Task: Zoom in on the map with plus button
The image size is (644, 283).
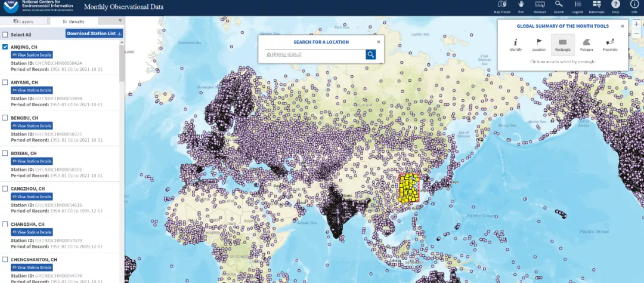Action: (636, 24)
